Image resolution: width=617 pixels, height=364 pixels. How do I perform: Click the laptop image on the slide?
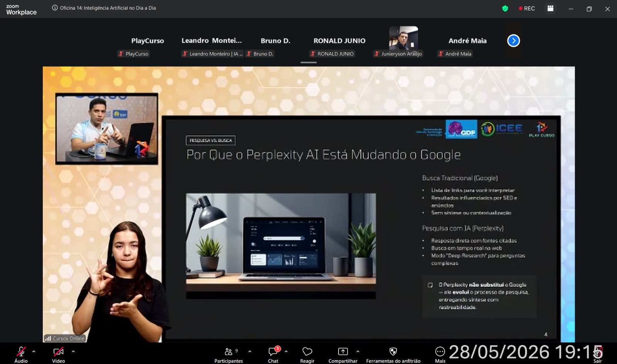[x=281, y=246]
